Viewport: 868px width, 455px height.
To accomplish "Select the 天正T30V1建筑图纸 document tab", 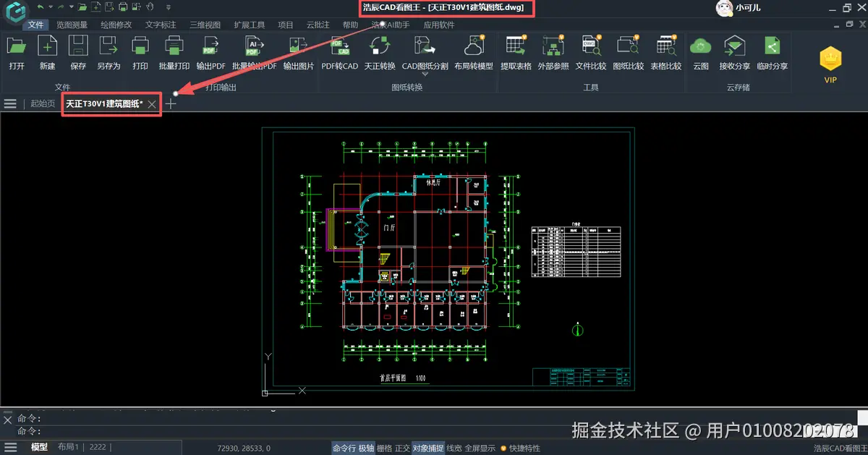I will (104, 104).
